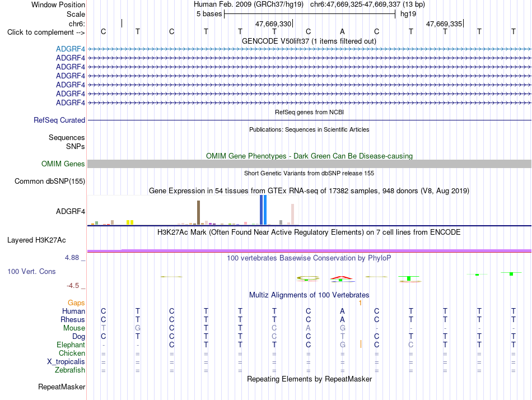532x400 pixels.
Task: Click the hg19 label beside scale bar
Action: 408,14
